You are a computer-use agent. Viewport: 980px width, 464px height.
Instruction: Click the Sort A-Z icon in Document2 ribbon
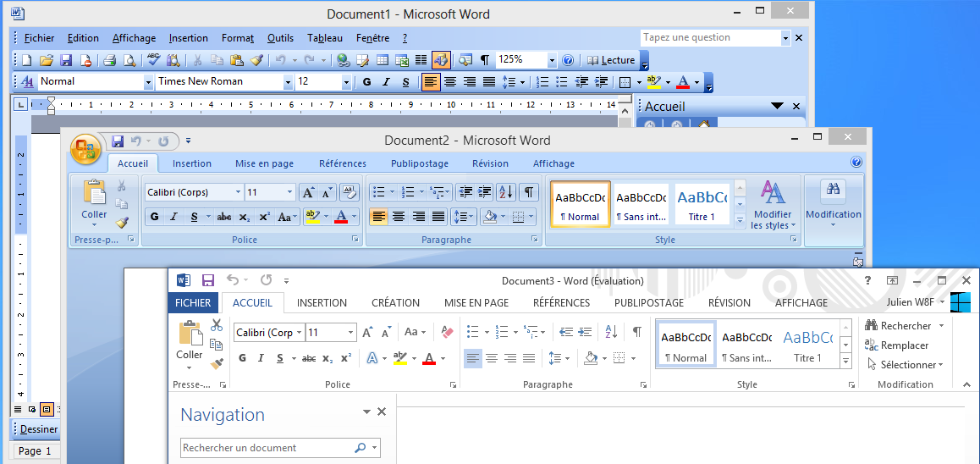(506, 192)
